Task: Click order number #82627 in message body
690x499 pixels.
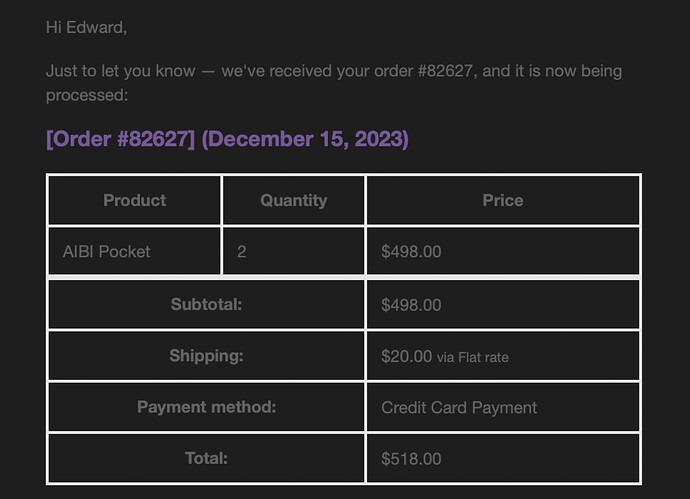Action: coord(444,71)
